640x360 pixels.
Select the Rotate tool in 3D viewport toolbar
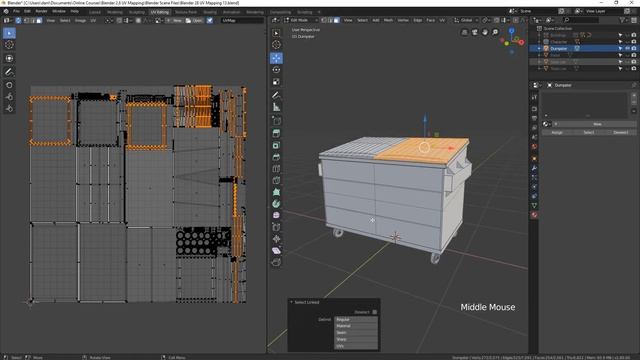coord(276,70)
